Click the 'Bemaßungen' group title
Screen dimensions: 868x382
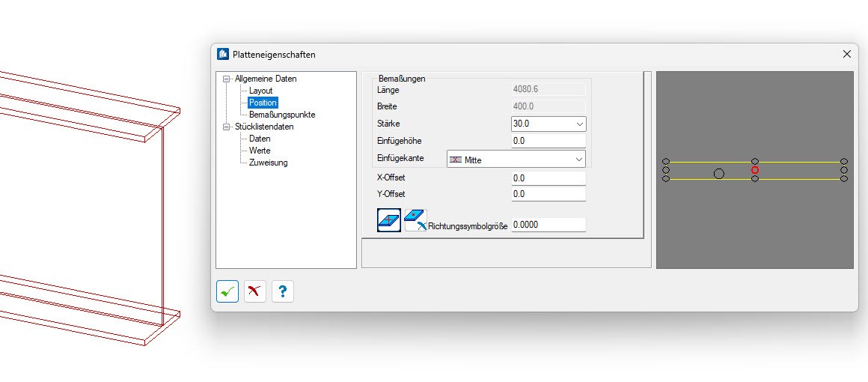point(402,79)
